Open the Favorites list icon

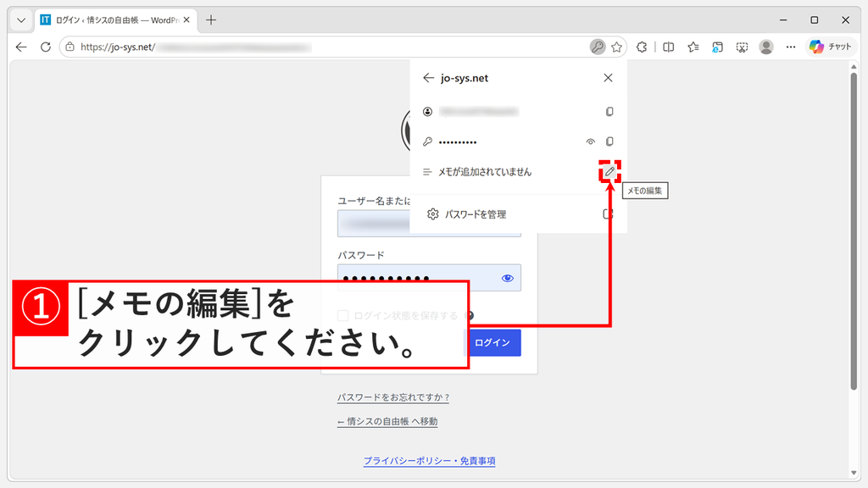(693, 47)
